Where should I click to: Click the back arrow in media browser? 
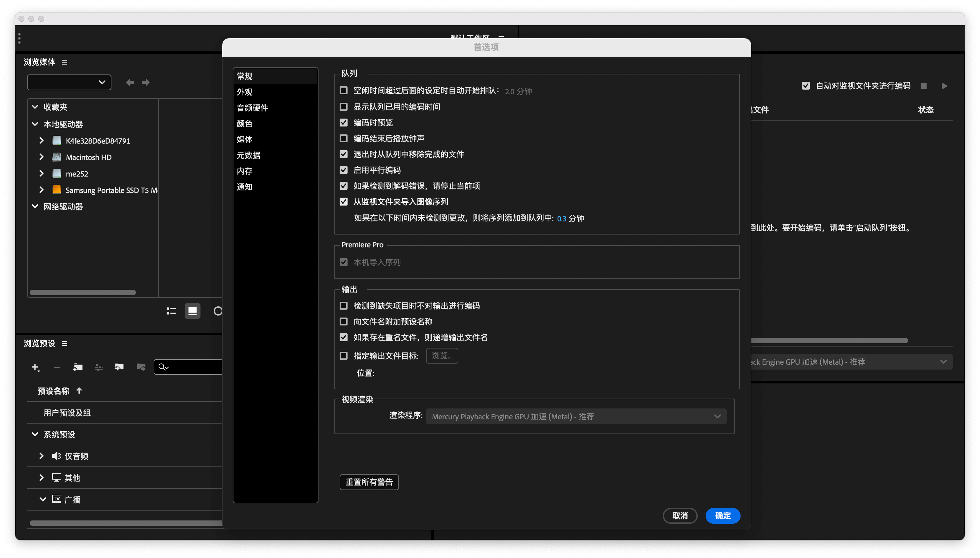[x=130, y=82]
